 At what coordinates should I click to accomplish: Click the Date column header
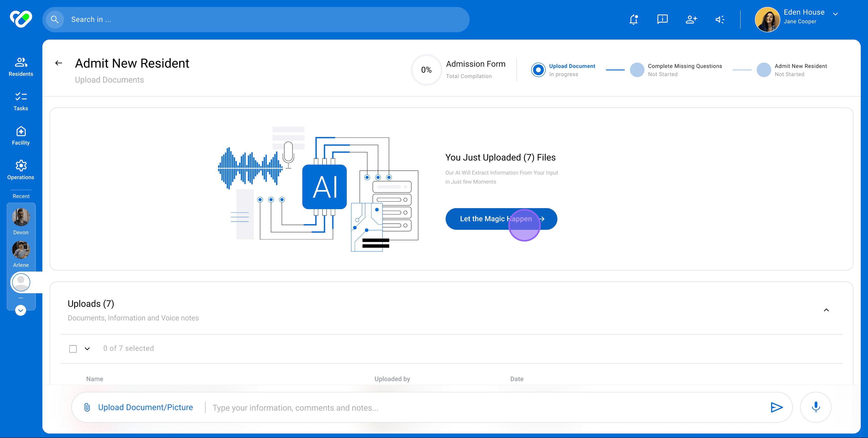(517, 379)
